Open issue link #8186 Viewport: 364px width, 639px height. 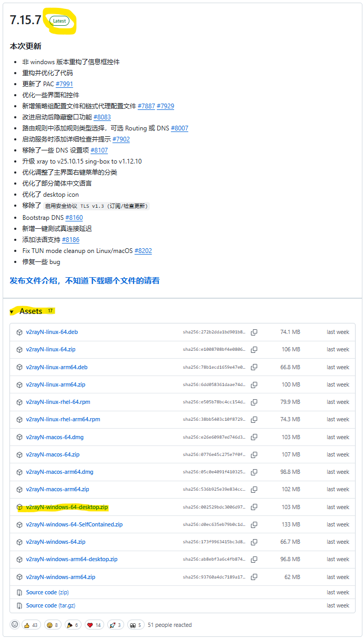70,240
